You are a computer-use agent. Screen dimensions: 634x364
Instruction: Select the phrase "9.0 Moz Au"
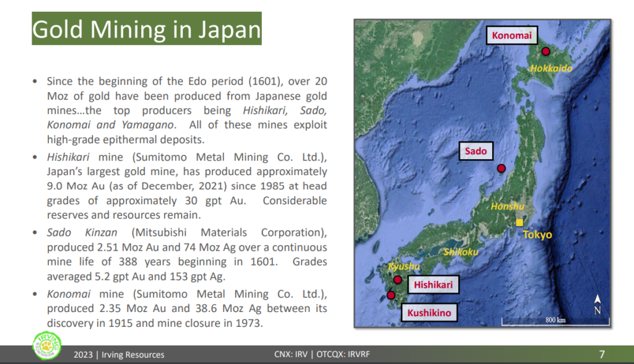[76, 186]
